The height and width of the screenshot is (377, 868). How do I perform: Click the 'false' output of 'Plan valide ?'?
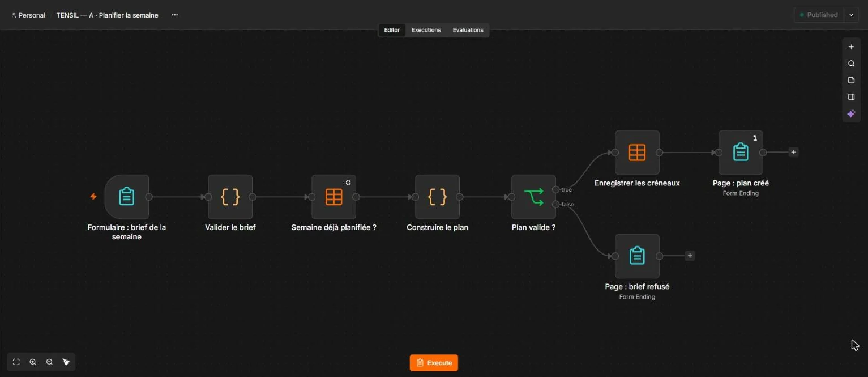coord(556,204)
